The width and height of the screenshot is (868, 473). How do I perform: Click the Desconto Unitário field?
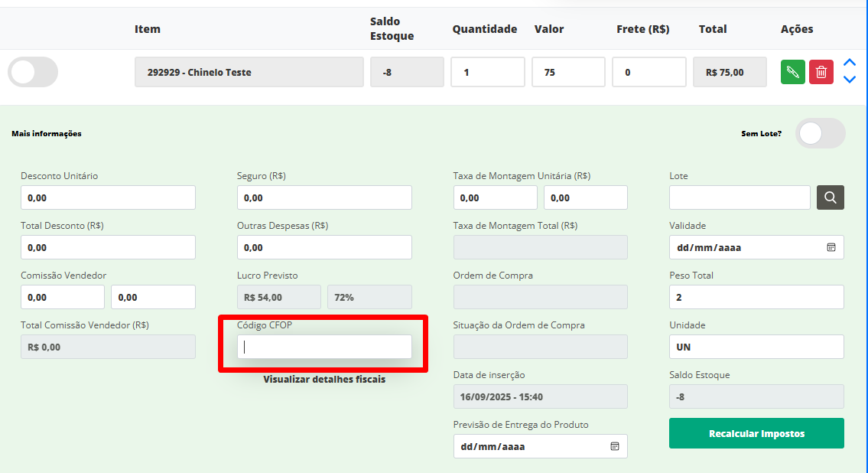tap(108, 197)
